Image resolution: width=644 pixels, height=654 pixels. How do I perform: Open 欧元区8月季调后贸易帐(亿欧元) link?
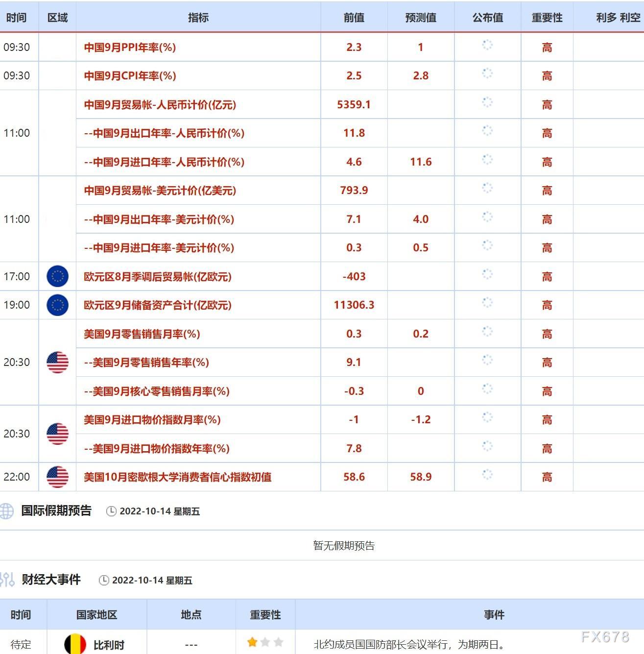tap(158, 277)
